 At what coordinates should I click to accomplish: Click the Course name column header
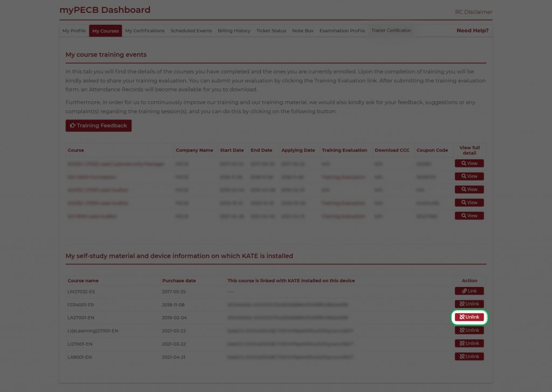[83, 281]
